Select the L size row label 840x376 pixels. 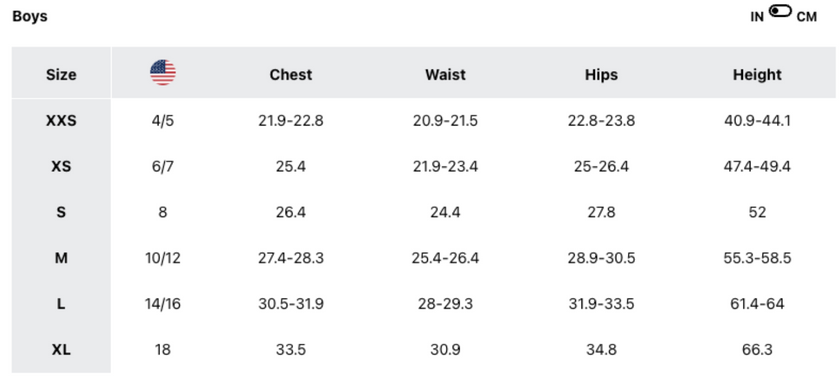61,304
